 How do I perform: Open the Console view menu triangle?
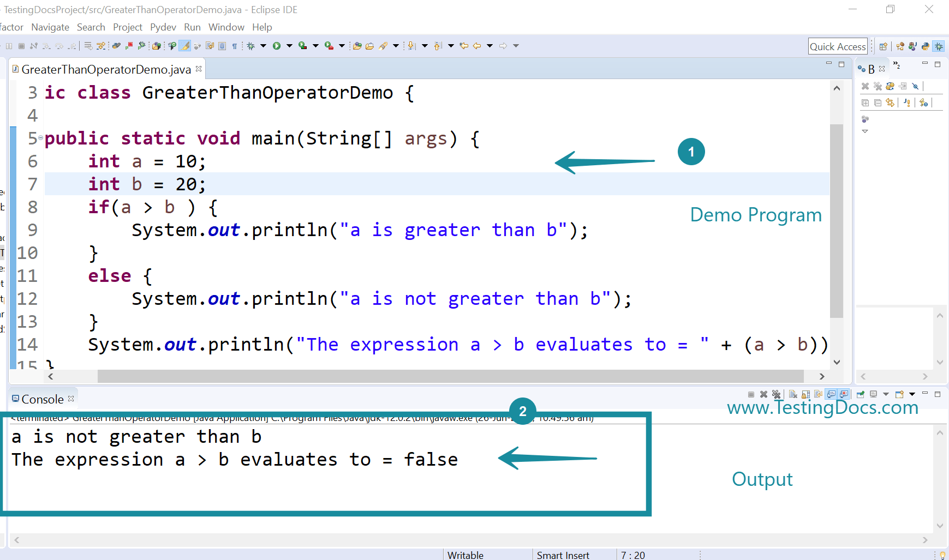coord(912,394)
